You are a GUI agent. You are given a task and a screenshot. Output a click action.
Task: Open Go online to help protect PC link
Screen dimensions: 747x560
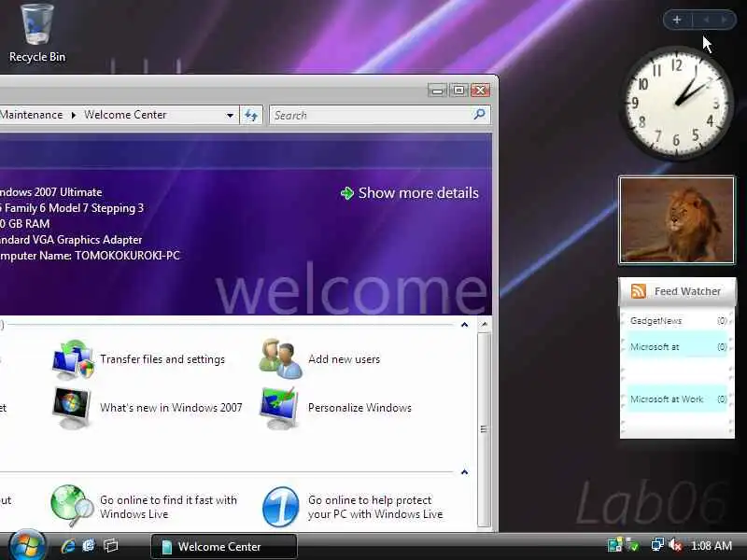[x=375, y=507]
